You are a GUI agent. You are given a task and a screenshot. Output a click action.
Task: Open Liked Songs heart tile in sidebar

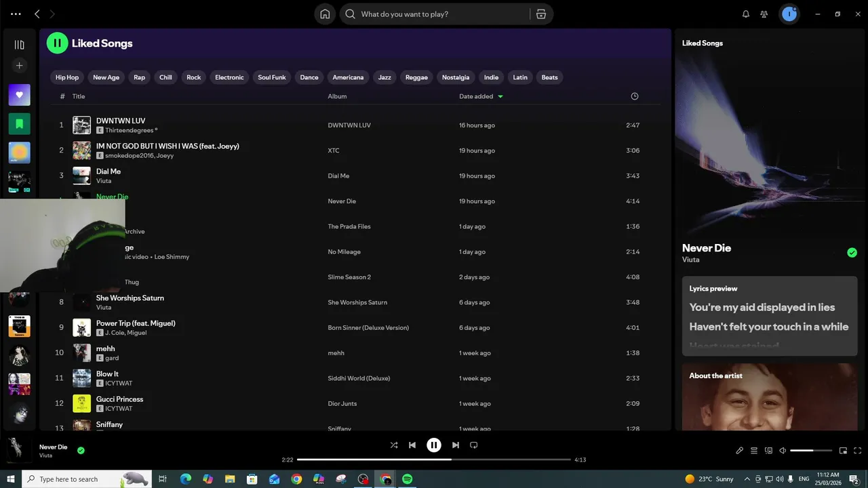[x=19, y=95]
